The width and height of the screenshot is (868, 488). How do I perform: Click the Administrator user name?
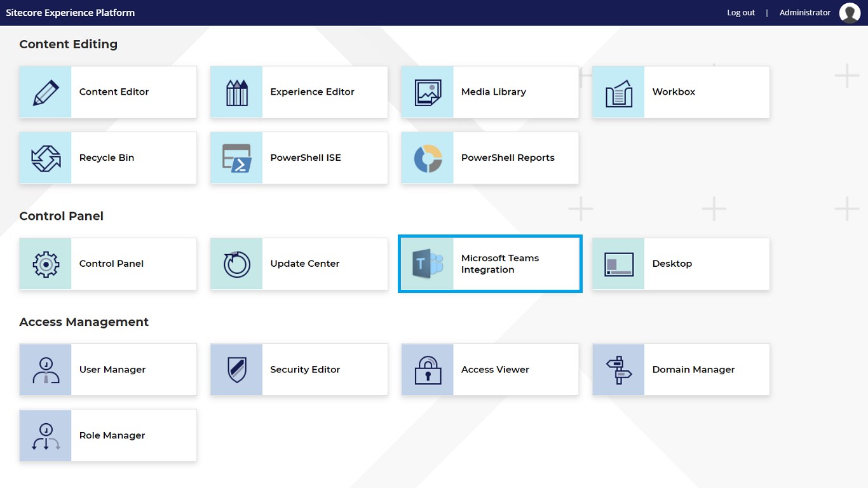[x=805, y=13]
